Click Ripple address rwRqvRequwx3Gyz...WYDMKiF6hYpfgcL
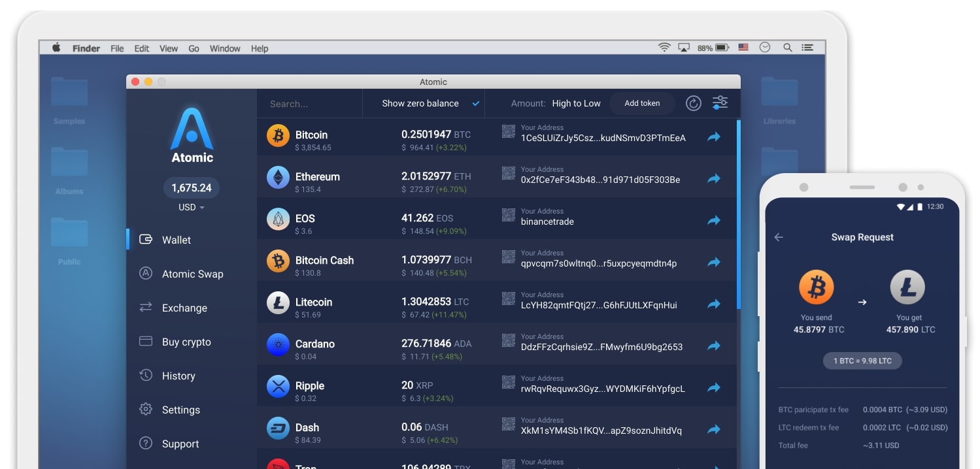 point(603,389)
